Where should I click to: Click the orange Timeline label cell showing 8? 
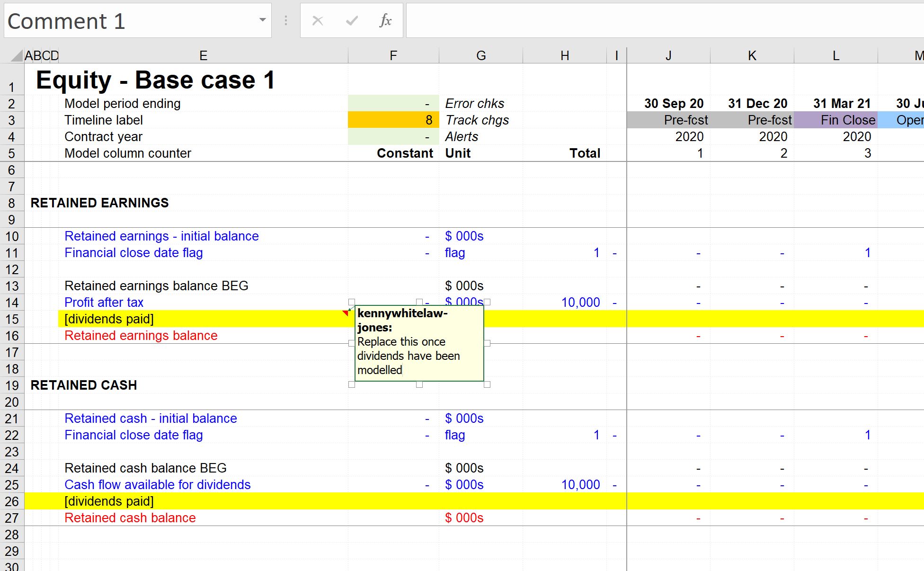tap(393, 120)
